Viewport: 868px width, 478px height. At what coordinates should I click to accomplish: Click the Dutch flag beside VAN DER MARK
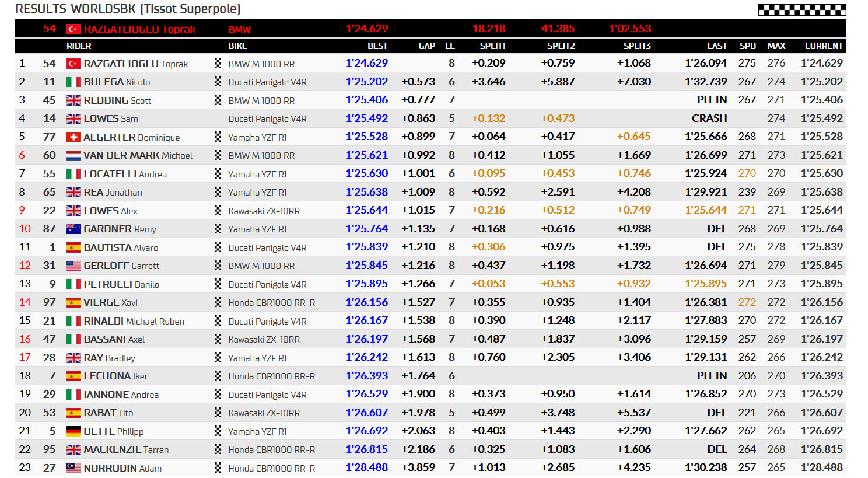click(x=73, y=156)
